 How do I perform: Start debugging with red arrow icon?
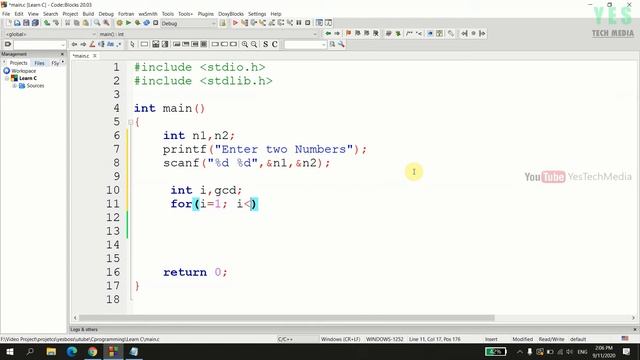coord(235,23)
